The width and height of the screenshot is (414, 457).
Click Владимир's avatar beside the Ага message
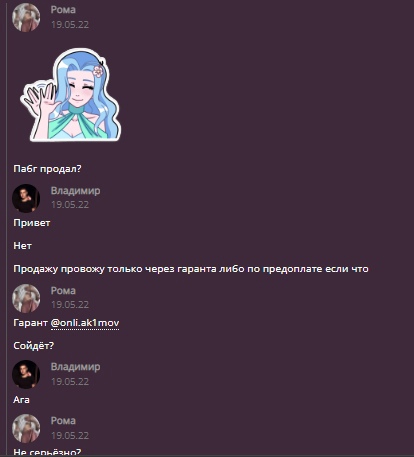[x=26, y=374]
